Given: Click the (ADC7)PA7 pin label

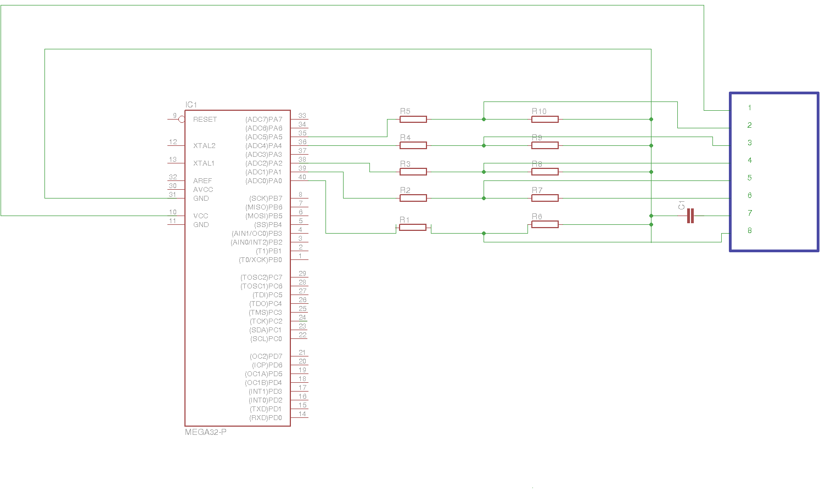Looking at the screenshot, I should tap(263, 120).
